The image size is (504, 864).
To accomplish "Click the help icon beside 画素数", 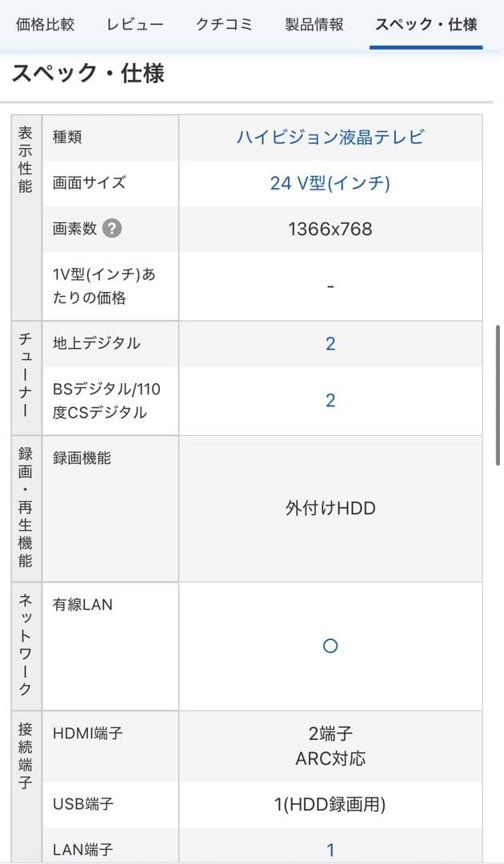I will [x=112, y=230].
